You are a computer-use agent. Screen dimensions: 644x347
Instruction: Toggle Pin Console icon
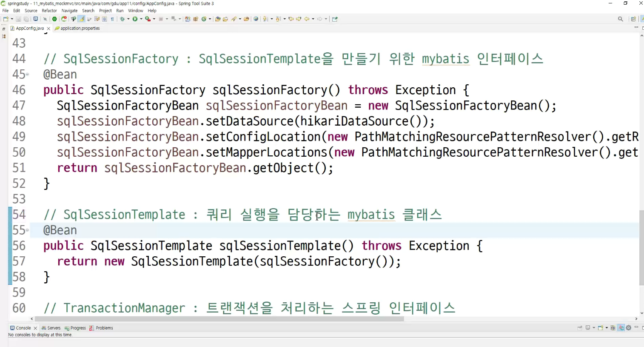[580, 328]
